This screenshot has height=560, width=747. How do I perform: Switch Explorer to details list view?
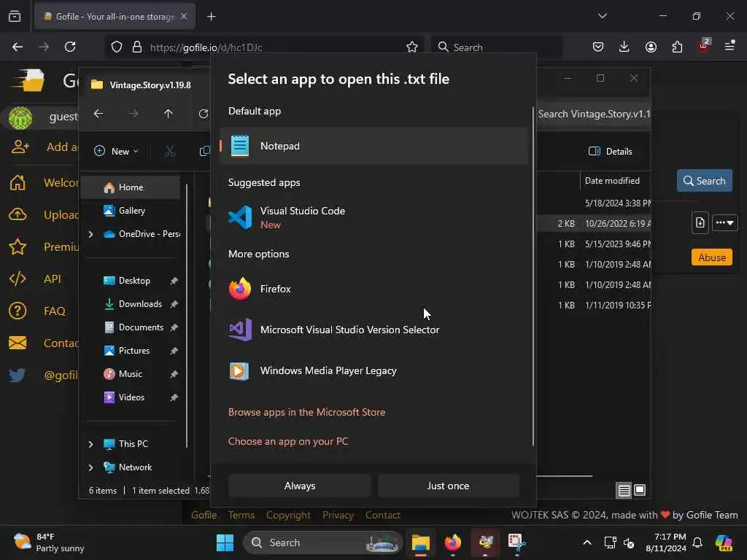click(x=624, y=490)
